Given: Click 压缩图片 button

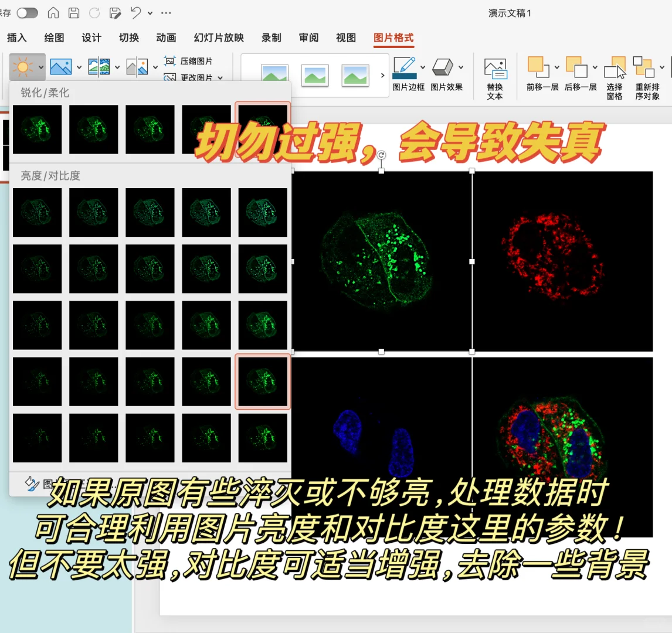Looking at the screenshot, I should [x=188, y=61].
